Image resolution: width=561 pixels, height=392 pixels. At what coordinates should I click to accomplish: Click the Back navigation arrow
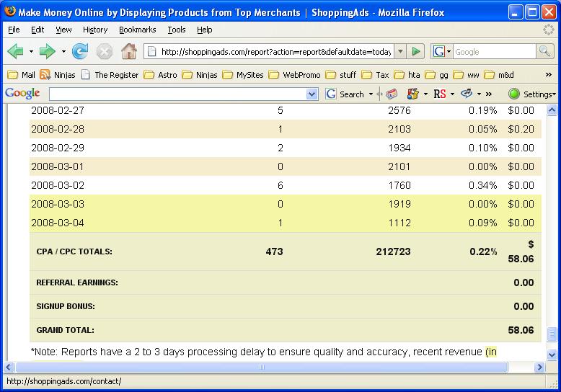coord(16,51)
